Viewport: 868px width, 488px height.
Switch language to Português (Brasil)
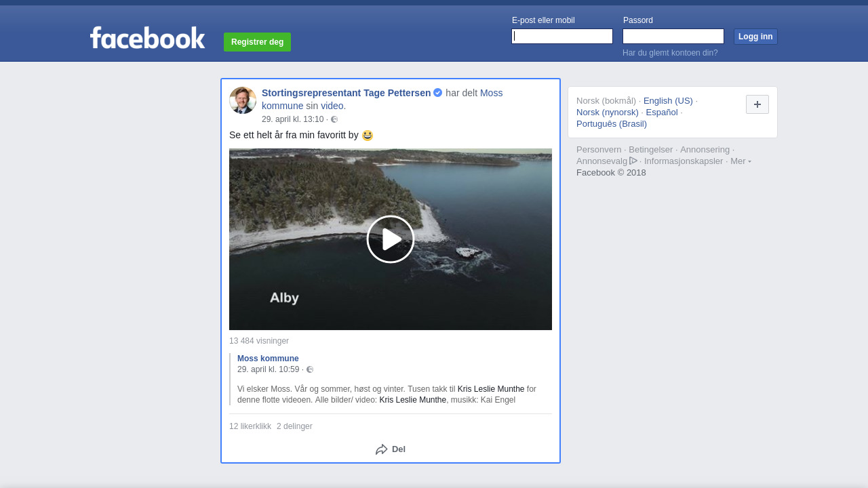pos(612,124)
